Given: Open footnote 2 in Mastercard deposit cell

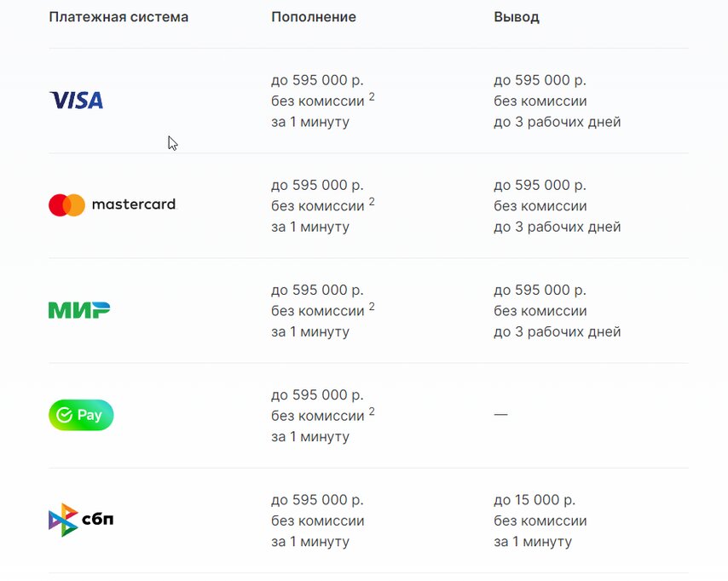Looking at the screenshot, I should coord(372,202).
